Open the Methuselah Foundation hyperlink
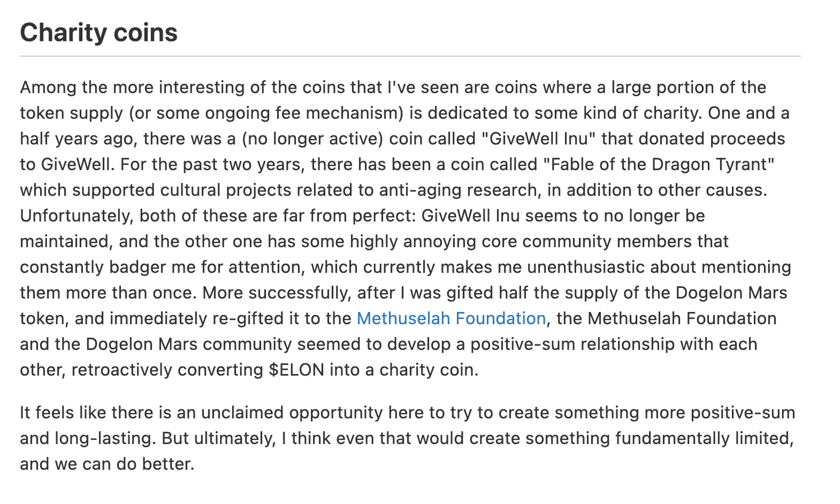The width and height of the screenshot is (840, 504). click(x=451, y=319)
